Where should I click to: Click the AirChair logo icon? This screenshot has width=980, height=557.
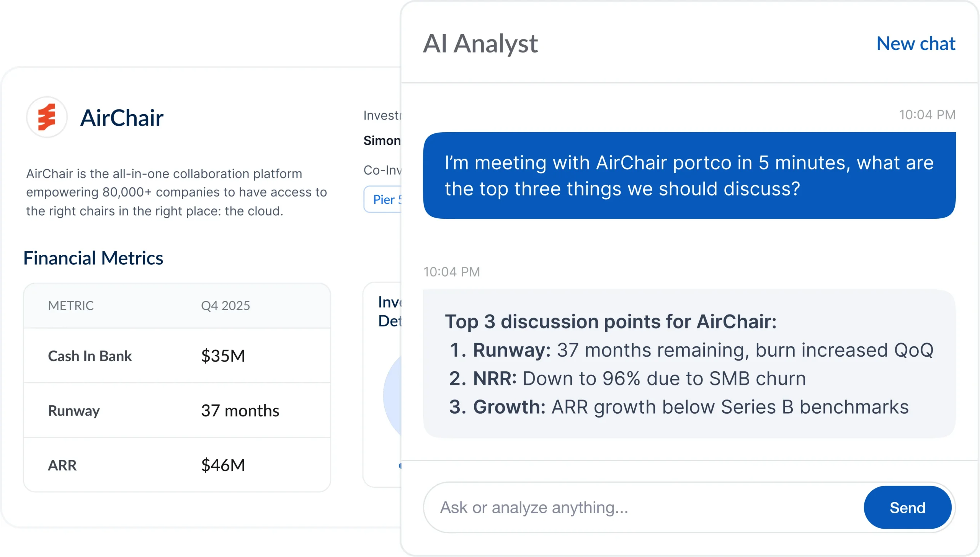point(47,117)
